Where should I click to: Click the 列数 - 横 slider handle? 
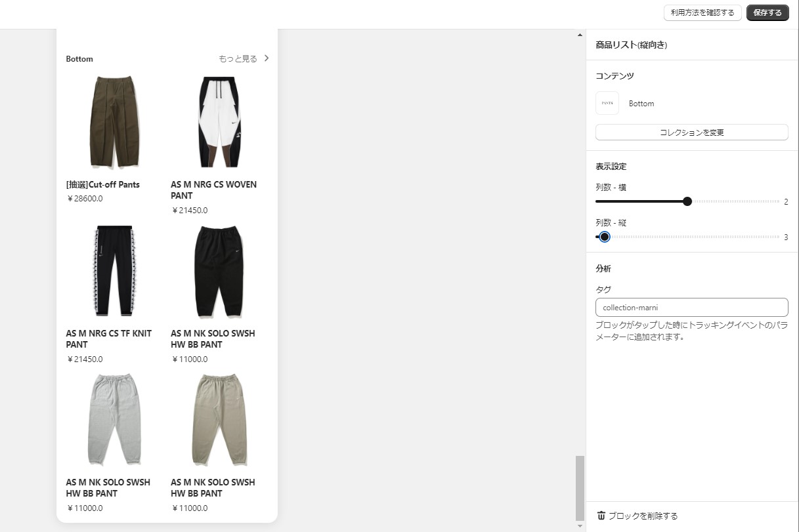pos(687,201)
